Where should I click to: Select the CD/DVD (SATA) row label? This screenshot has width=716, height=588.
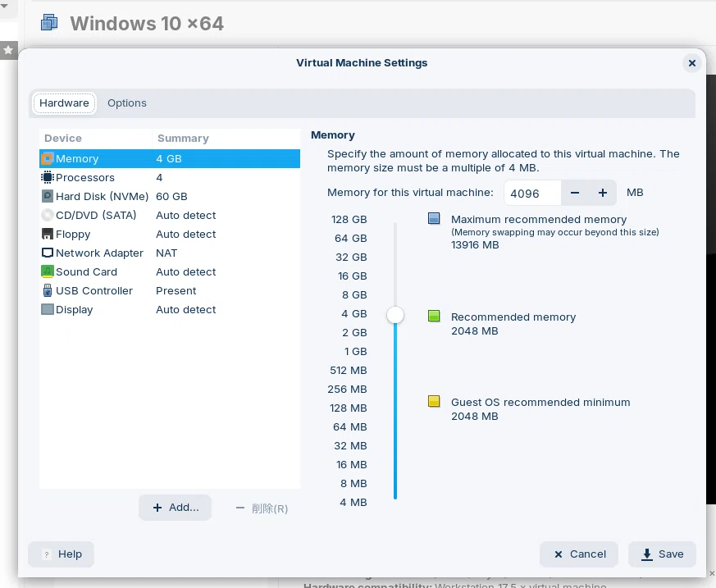96,215
